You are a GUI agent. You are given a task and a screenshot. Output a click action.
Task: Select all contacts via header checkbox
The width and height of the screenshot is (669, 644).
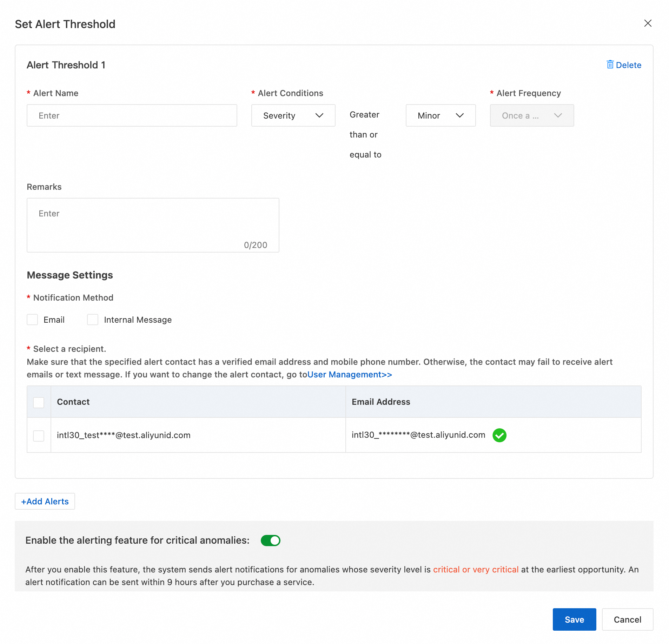click(x=39, y=402)
